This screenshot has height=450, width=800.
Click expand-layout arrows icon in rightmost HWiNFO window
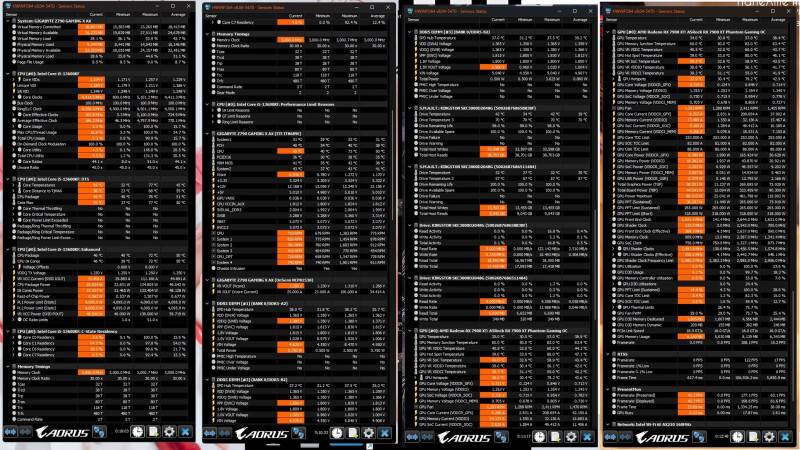click(611, 437)
